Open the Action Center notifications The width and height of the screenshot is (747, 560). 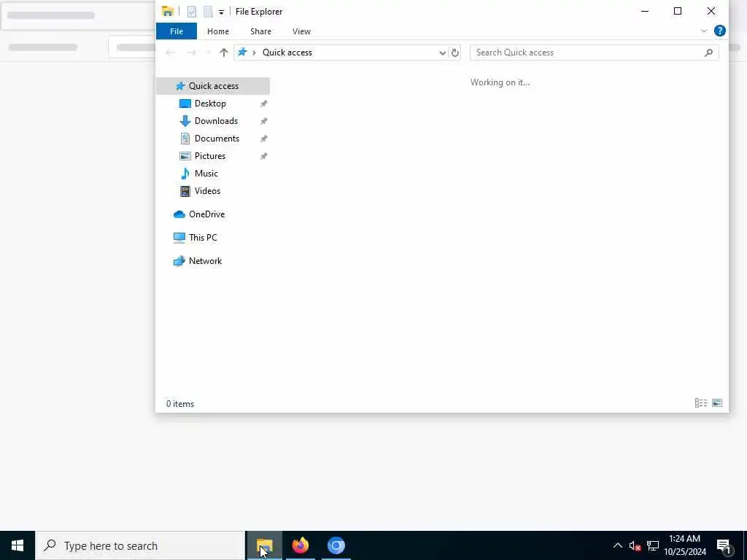724,545
